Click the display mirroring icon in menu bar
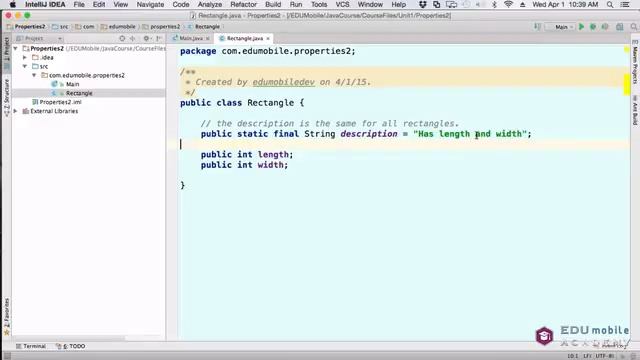The image size is (640, 360). pos(451,4)
